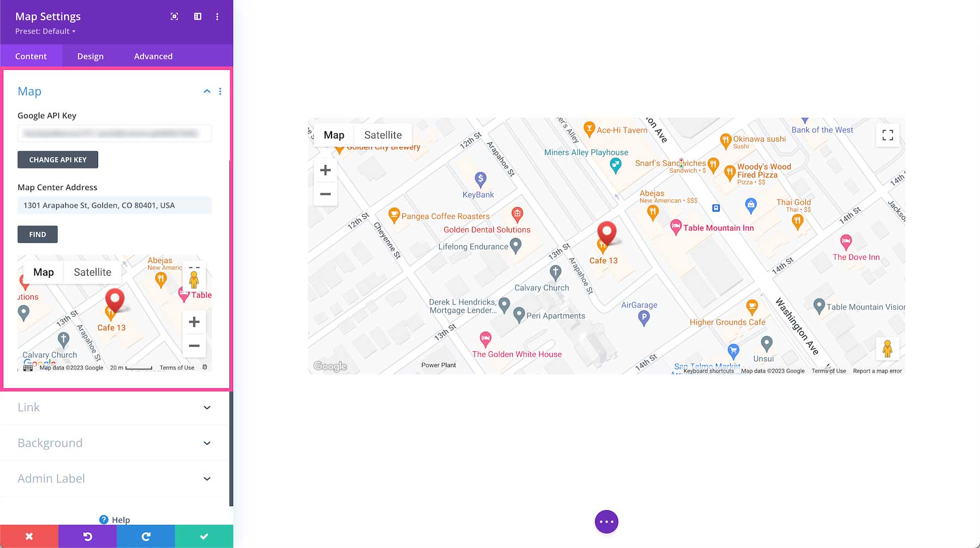Redo the last change
Viewport: 980px width, 548px height.
tap(145, 536)
